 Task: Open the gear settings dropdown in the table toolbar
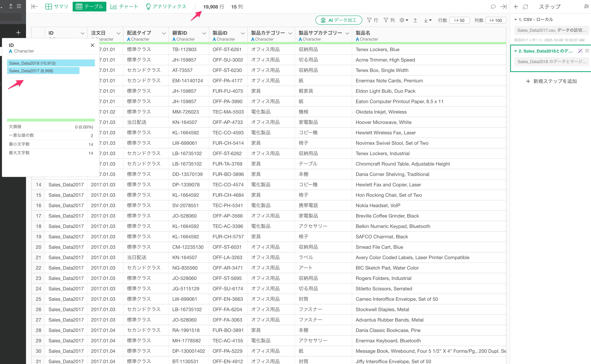tap(404, 20)
